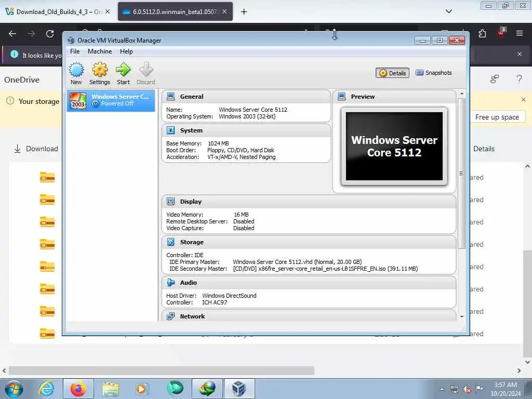Close the 6.0.5112.0.winmain_beta1 tab
Screen dimensions: 532x399
(x=224, y=11)
